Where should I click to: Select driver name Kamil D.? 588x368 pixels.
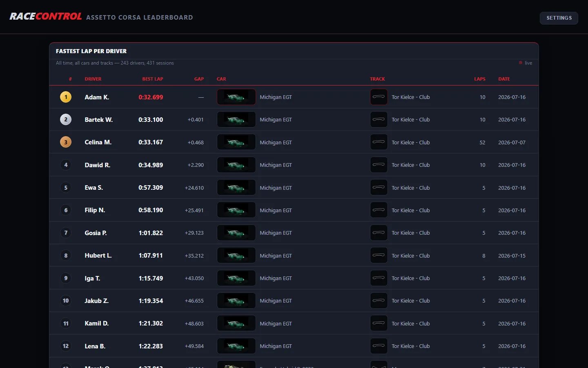(x=97, y=323)
